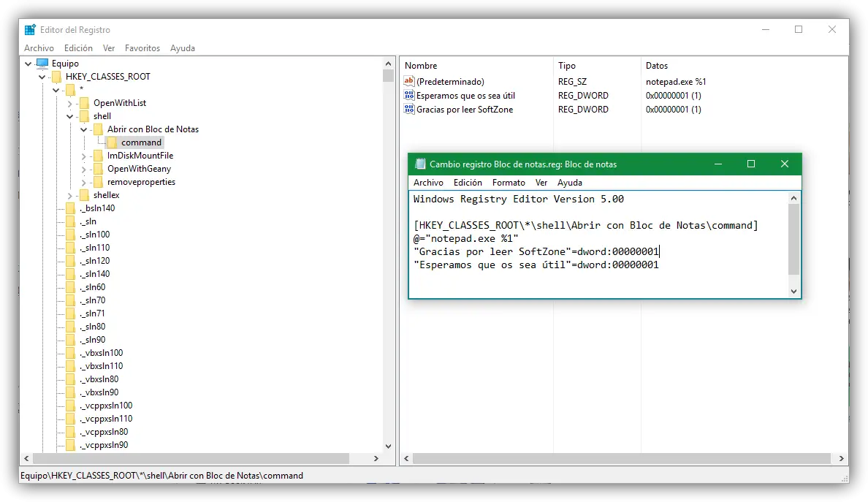Select the Esperamos que os sea útil value name
The width and height of the screenshot is (868, 502).
click(465, 95)
